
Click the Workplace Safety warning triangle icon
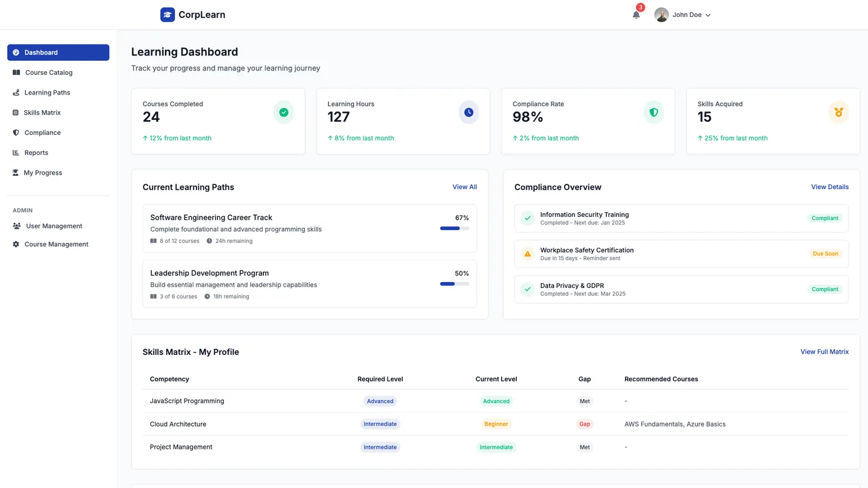(x=527, y=254)
